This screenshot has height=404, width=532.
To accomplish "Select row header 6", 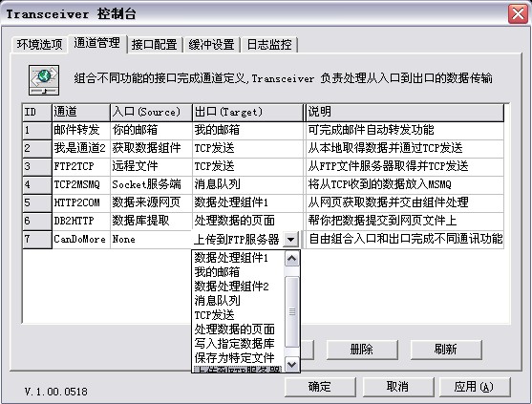I will (37, 222).
